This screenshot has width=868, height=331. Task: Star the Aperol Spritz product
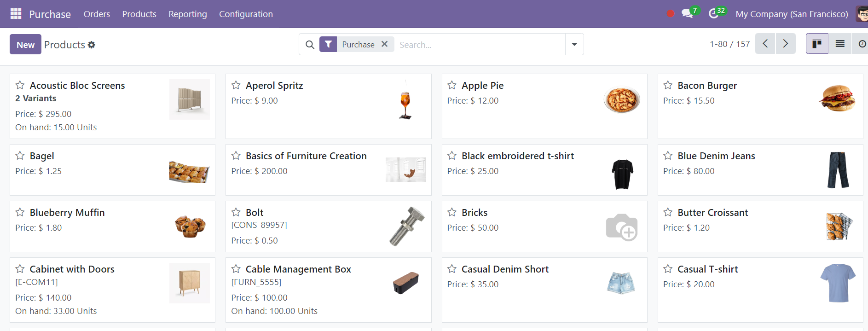coord(236,85)
